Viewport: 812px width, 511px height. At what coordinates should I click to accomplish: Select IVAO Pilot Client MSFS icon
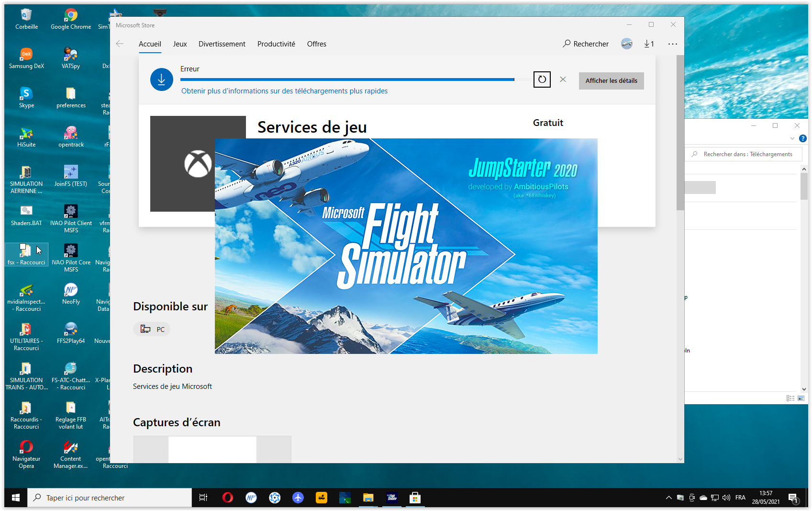[x=71, y=219]
